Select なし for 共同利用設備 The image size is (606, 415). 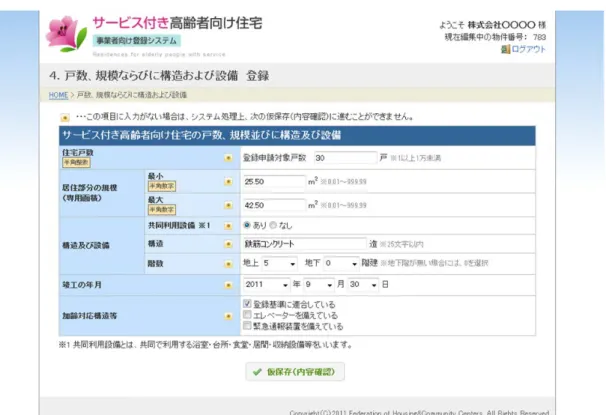(x=273, y=225)
